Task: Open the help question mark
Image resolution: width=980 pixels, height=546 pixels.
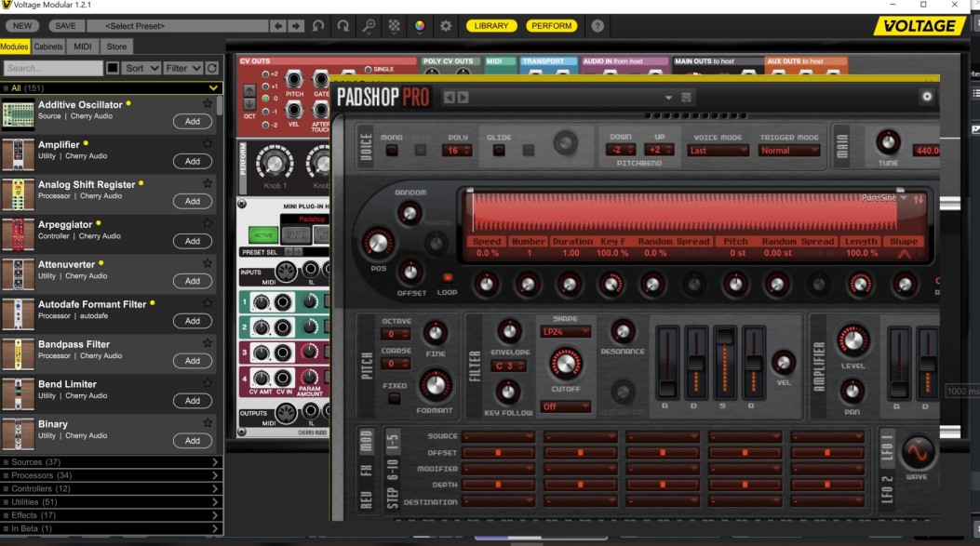Action: [597, 26]
